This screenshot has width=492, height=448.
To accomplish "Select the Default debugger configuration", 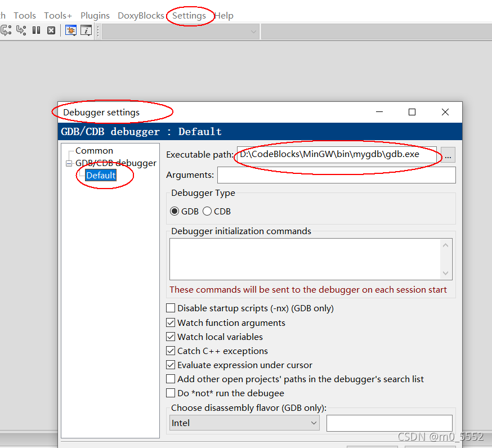I will [x=101, y=176].
